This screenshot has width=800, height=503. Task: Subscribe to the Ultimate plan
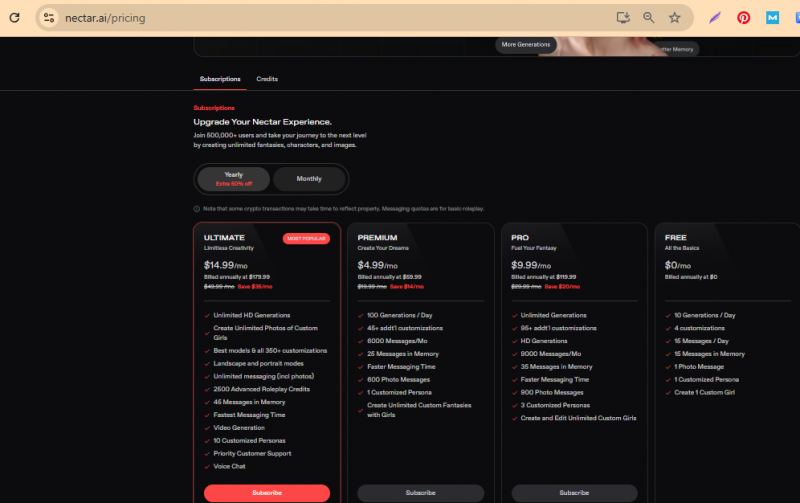point(267,493)
